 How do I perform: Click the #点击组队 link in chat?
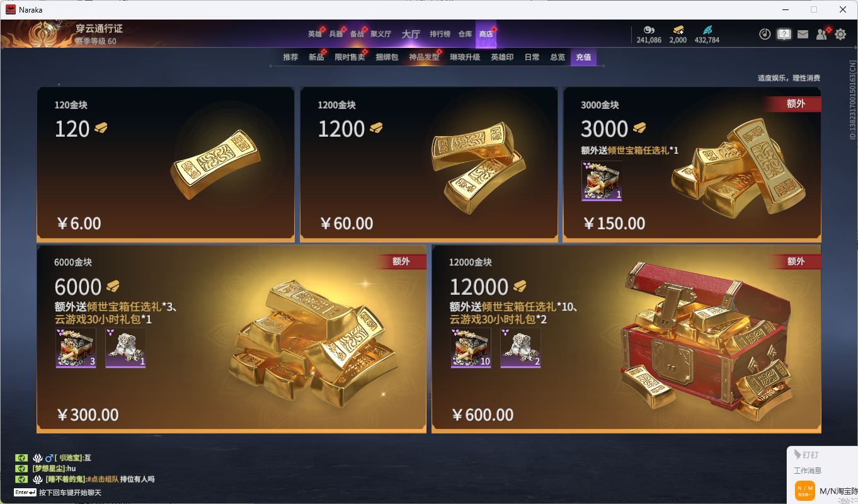click(102, 479)
